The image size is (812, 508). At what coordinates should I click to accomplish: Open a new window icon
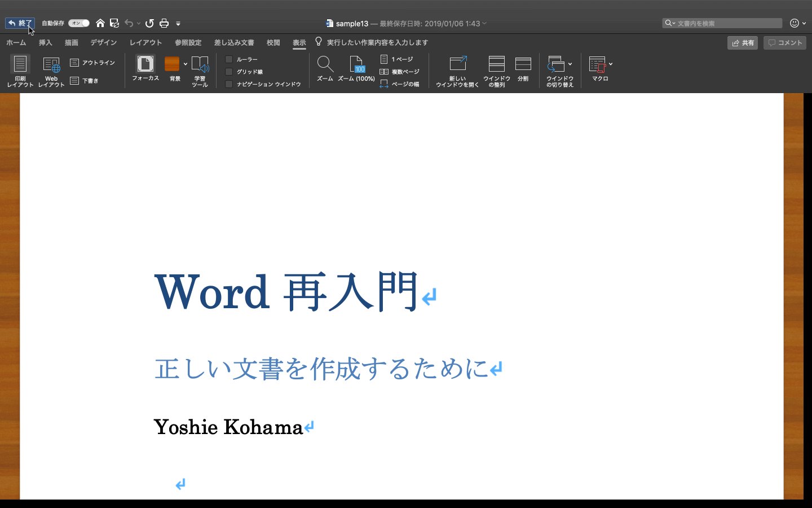click(x=457, y=64)
